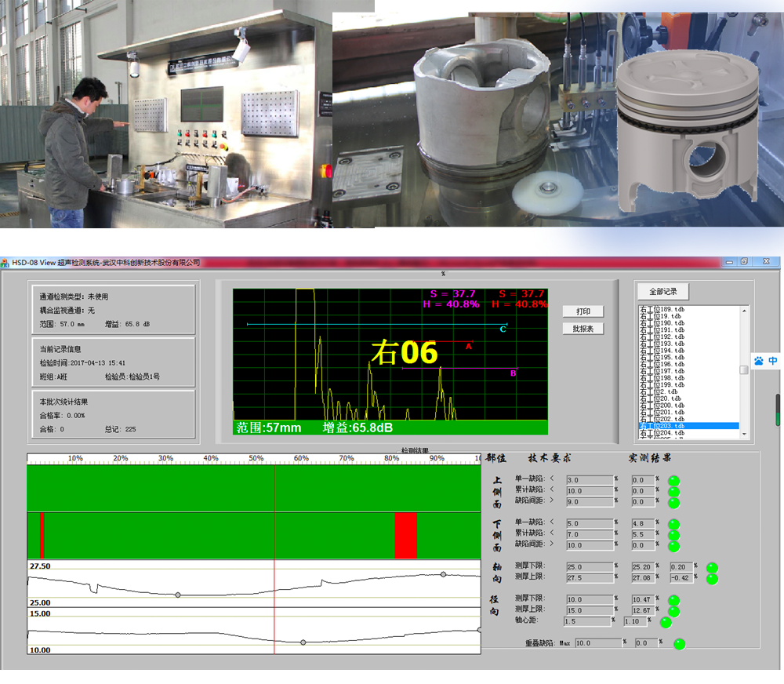Click the 中 Chinese input mode indicator
Viewport: 784px width, 684px height.
pyautogui.click(x=773, y=361)
